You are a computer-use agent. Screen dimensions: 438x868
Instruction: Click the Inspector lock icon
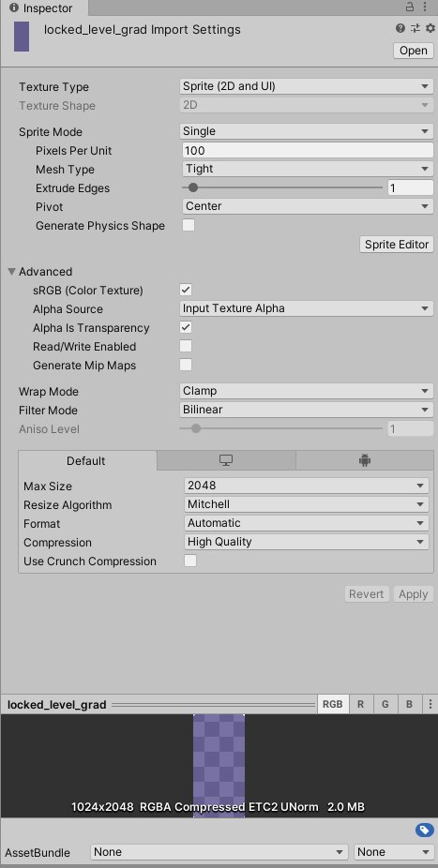tap(410, 7)
